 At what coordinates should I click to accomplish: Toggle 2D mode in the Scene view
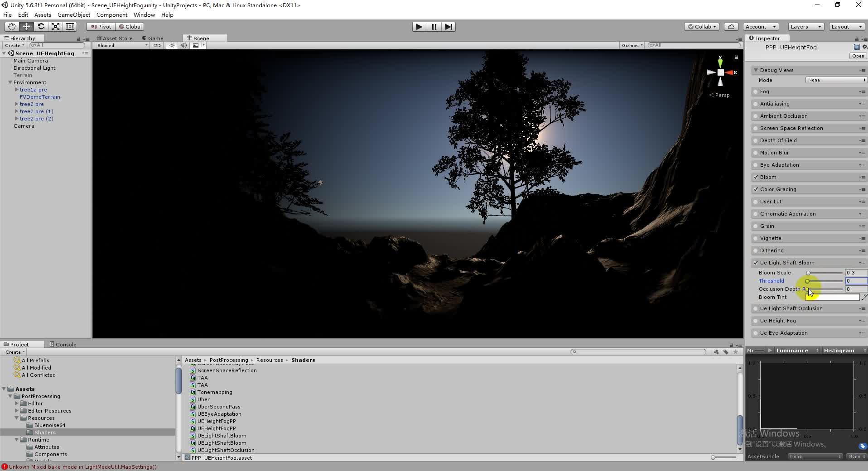coord(157,45)
